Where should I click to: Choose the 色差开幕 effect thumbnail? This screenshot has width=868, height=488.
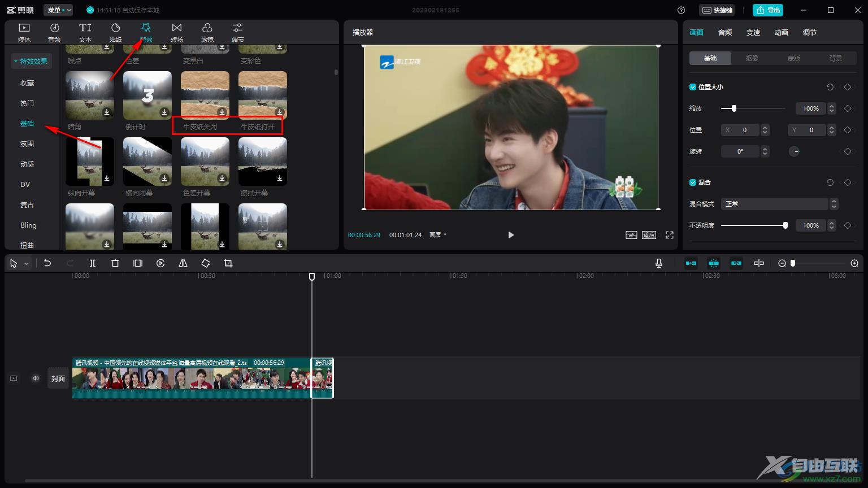pyautogui.click(x=205, y=161)
